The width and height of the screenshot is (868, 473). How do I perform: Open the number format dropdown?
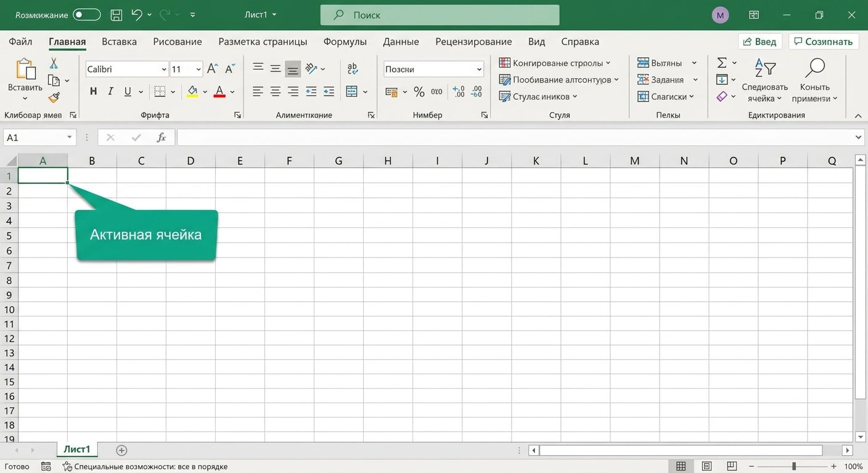click(x=479, y=70)
